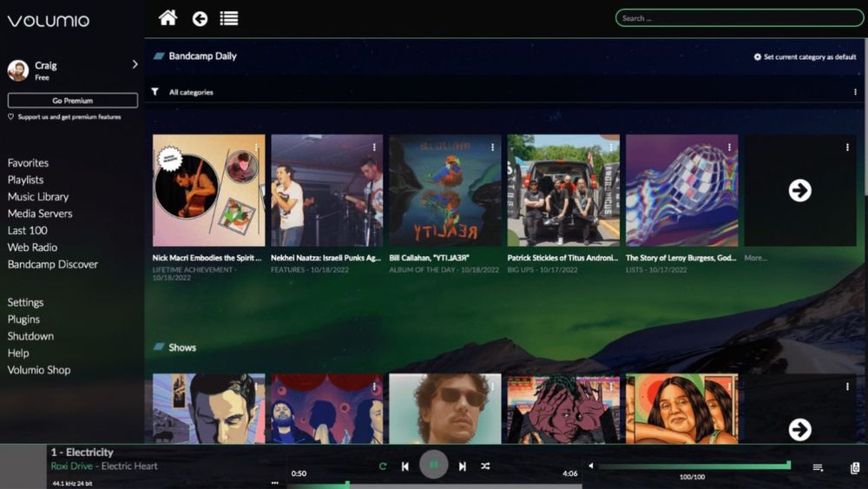Open Nick Macri article thumbnail

point(208,190)
